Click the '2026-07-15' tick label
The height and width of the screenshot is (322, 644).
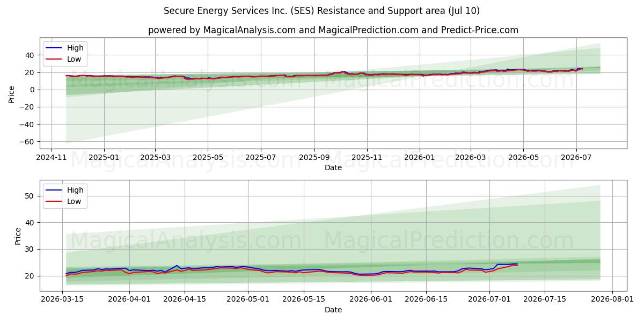545,300
